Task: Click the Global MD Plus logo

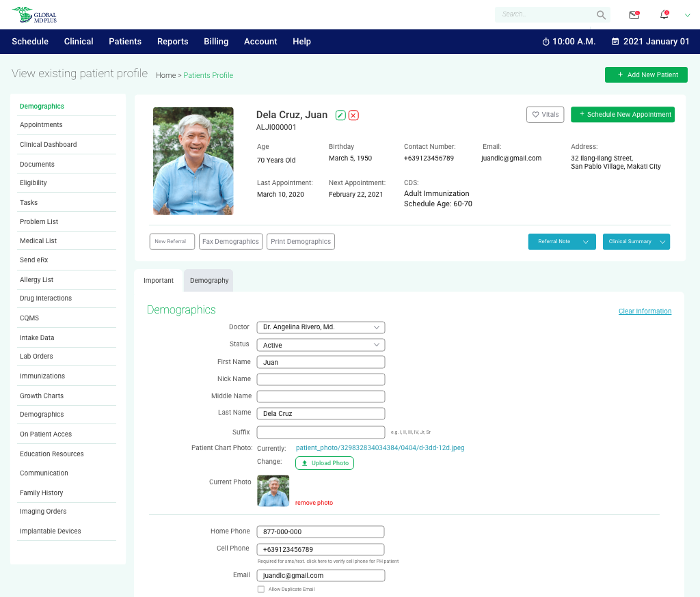Action: (34, 15)
